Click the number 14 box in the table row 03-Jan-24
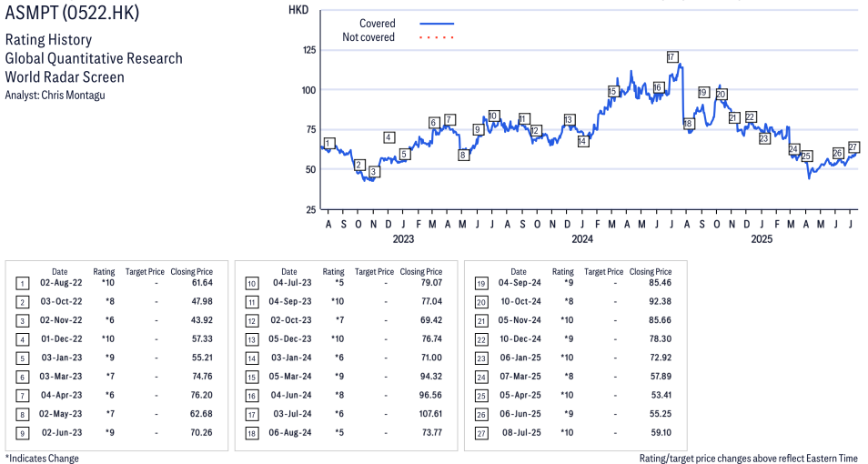The image size is (868, 464). coord(252,358)
